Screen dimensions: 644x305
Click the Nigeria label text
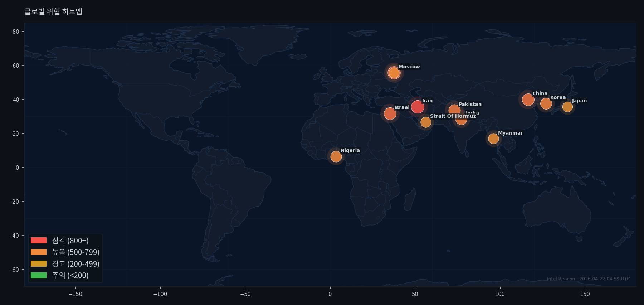(x=350, y=150)
